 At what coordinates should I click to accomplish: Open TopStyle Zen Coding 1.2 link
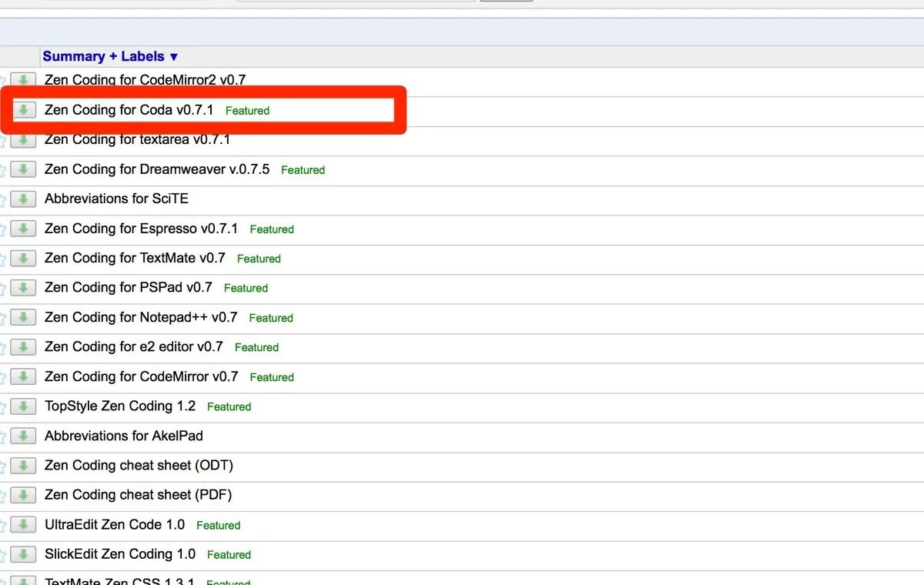pyautogui.click(x=120, y=406)
